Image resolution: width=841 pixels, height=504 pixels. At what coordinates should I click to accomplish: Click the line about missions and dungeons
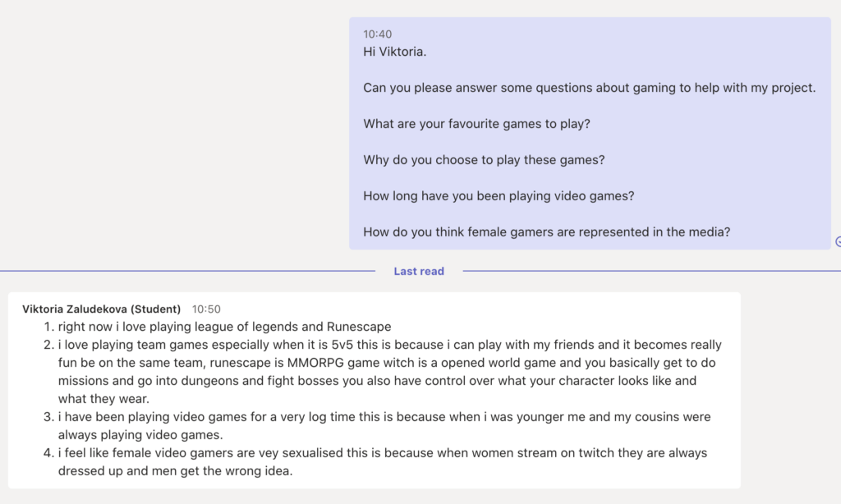[377, 381]
